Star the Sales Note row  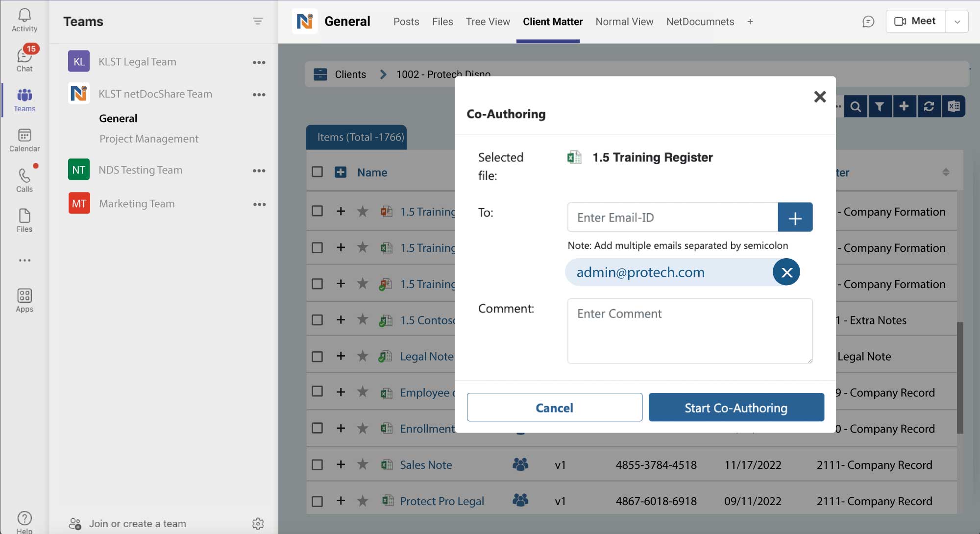(363, 464)
